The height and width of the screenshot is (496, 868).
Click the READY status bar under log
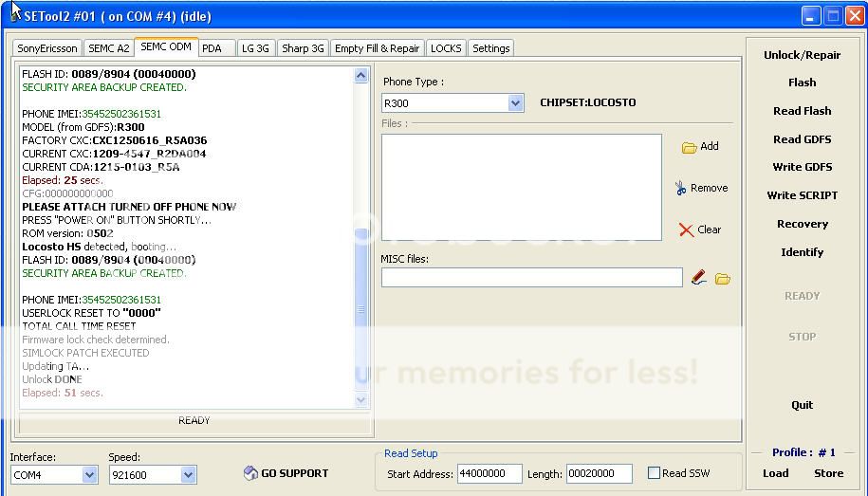click(x=194, y=421)
